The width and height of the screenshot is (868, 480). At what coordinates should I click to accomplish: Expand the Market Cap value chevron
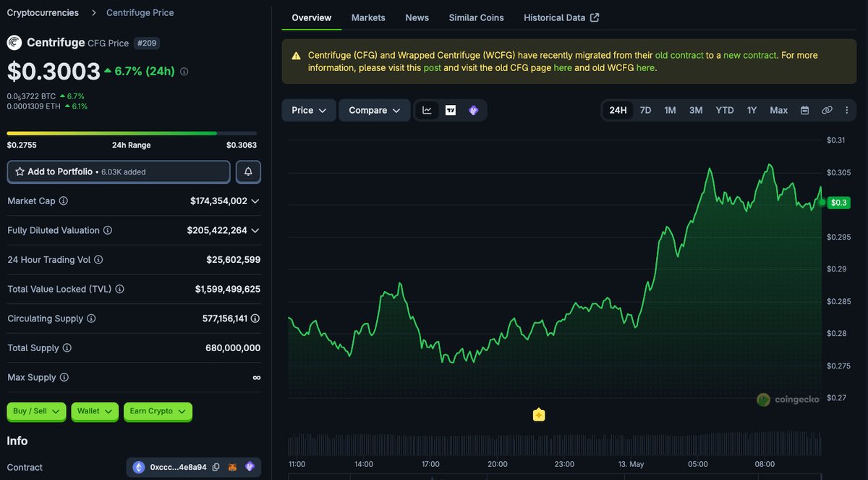pos(255,201)
